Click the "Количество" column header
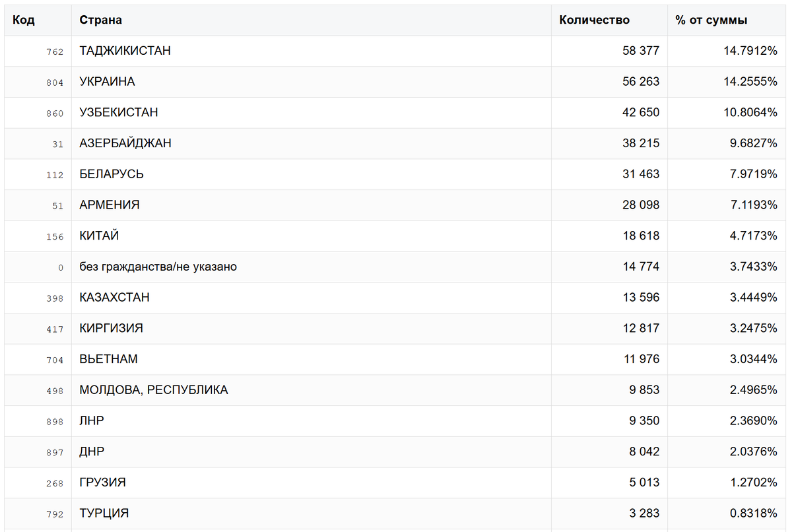 [x=594, y=20]
